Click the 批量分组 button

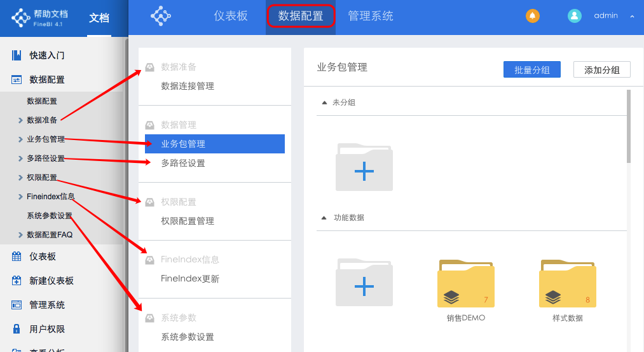[532, 70]
